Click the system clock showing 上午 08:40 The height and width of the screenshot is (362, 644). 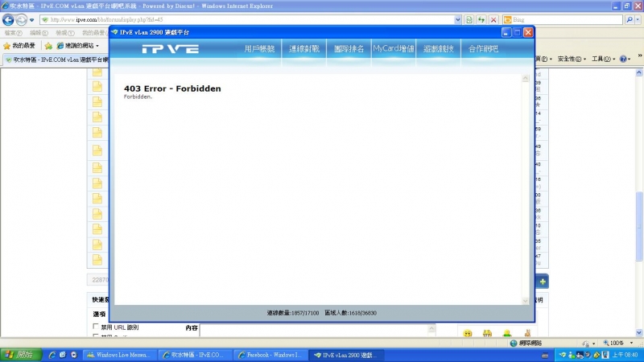pos(625,355)
